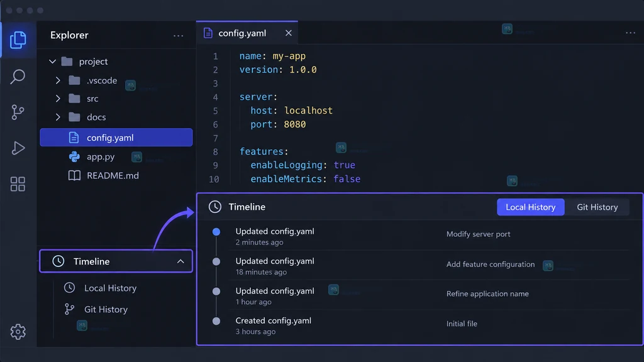The height and width of the screenshot is (362, 644).
Task: Click the config.yaml tab file icon
Action: pyautogui.click(x=208, y=33)
